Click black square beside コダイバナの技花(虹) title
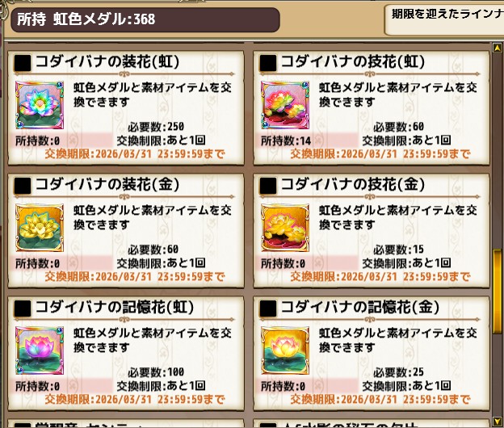504x428 pixels. [x=268, y=63]
